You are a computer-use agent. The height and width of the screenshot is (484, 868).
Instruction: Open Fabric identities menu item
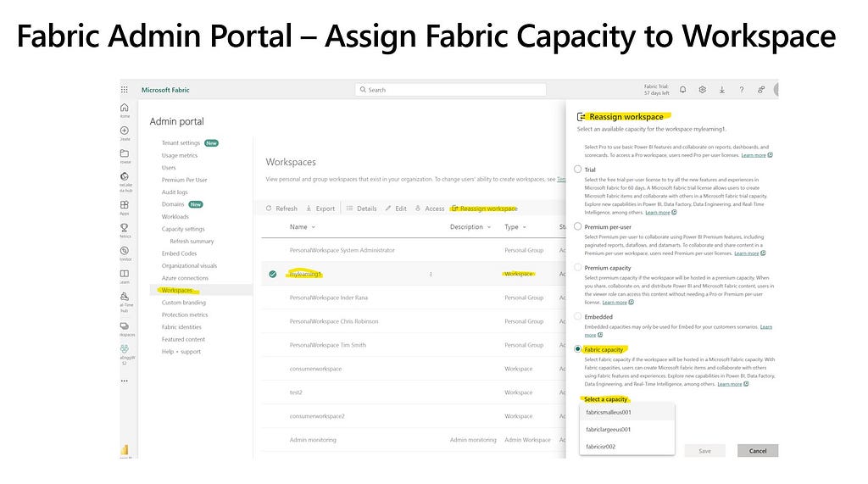click(x=181, y=327)
